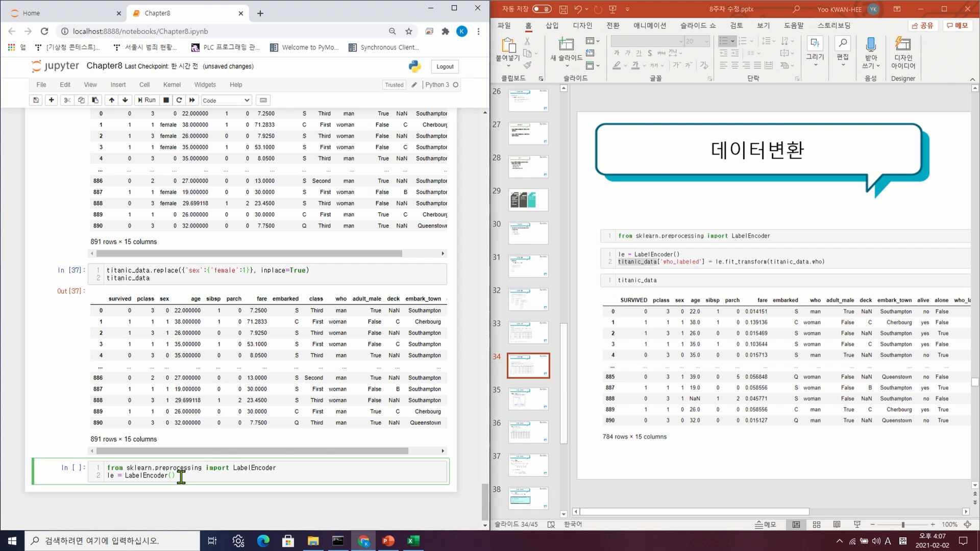Insert a cell below with the plus icon

click(51, 100)
